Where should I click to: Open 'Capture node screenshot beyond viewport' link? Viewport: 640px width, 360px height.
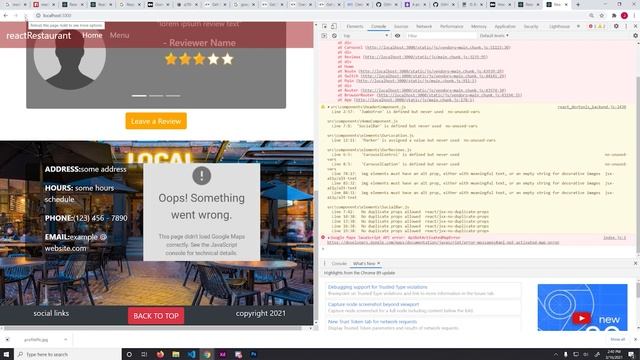click(x=373, y=304)
